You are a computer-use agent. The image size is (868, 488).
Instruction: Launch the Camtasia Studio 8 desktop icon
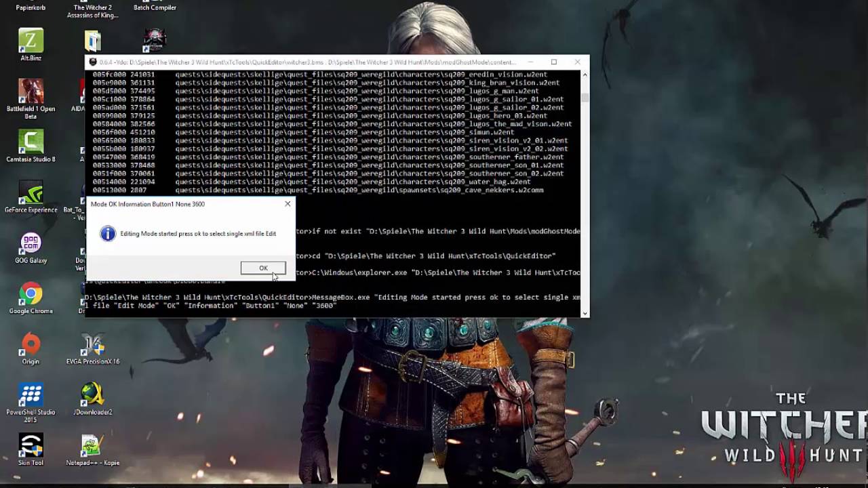31,146
